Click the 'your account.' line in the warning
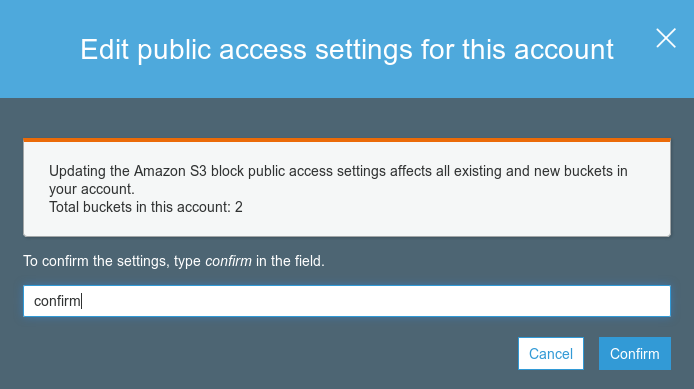The width and height of the screenshot is (694, 389). (x=92, y=189)
